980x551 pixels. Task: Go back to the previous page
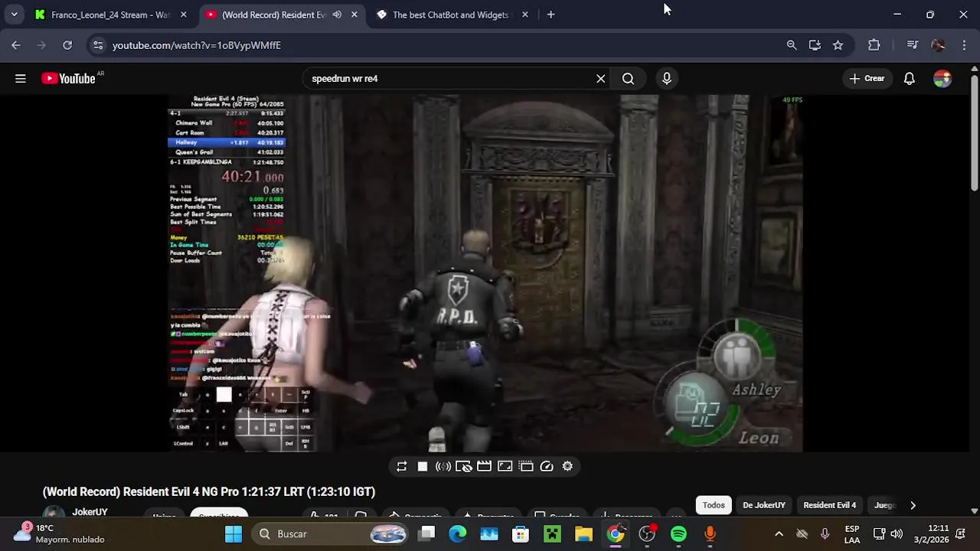click(x=16, y=45)
